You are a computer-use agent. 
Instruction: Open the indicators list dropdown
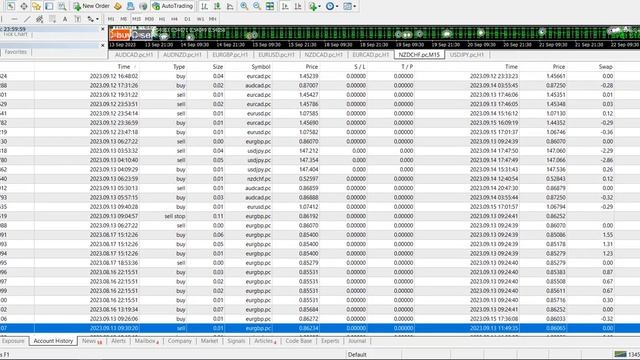click(x=315, y=6)
